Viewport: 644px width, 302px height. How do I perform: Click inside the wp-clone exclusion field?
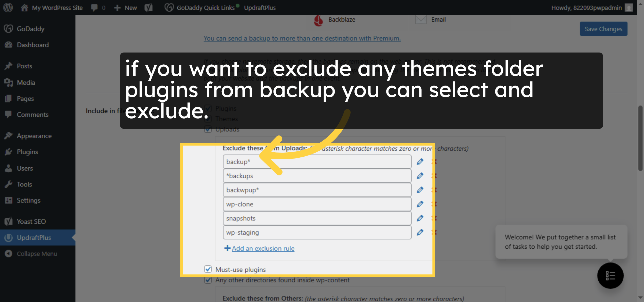(317, 204)
